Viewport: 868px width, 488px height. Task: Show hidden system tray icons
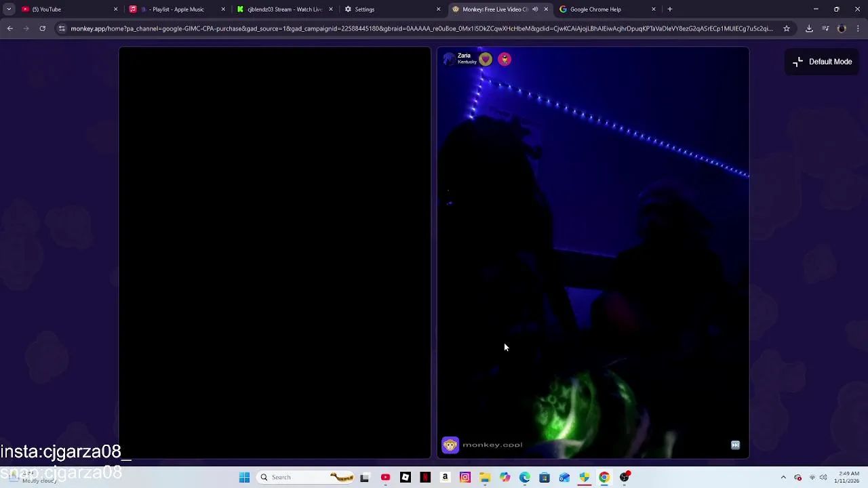point(783,477)
